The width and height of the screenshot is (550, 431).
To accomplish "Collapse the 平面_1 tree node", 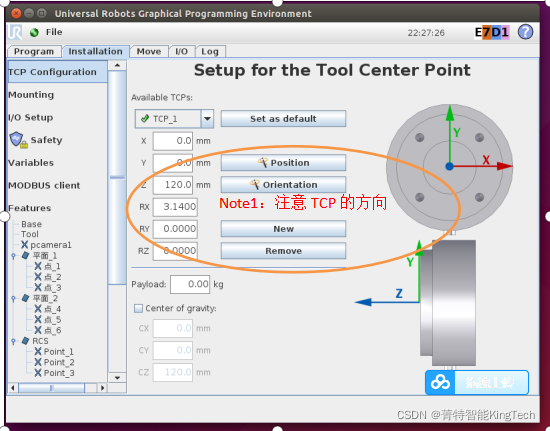I will pyautogui.click(x=14, y=256).
